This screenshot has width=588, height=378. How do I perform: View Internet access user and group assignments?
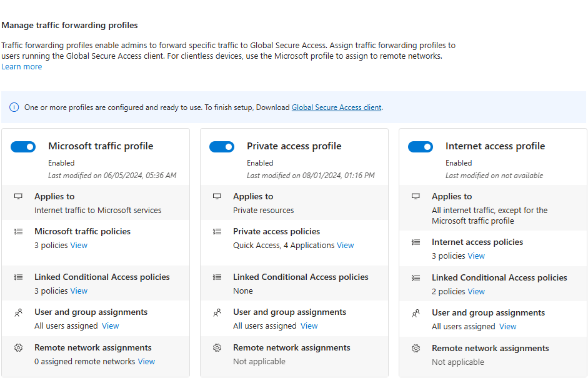[508, 327]
